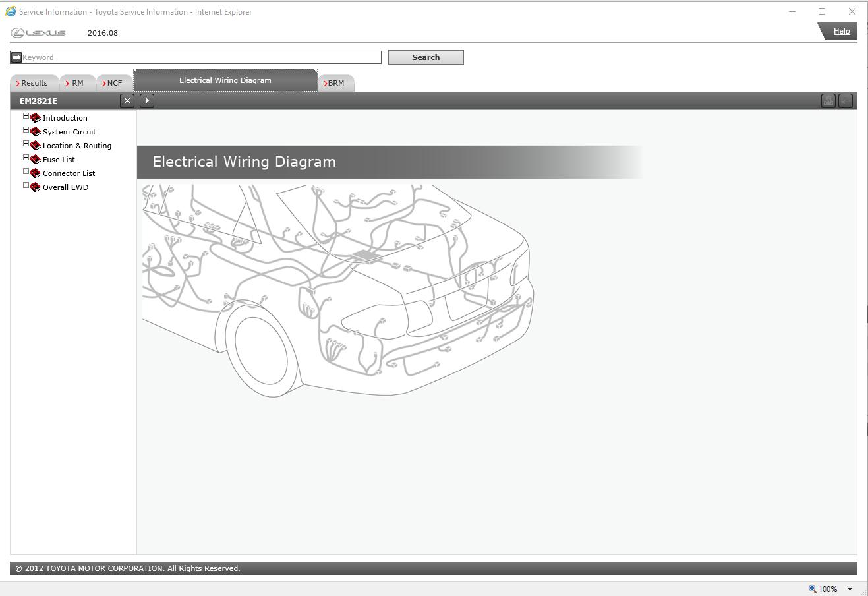
Task: Click the arrow icon inside the Keyword field
Action: click(x=16, y=57)
